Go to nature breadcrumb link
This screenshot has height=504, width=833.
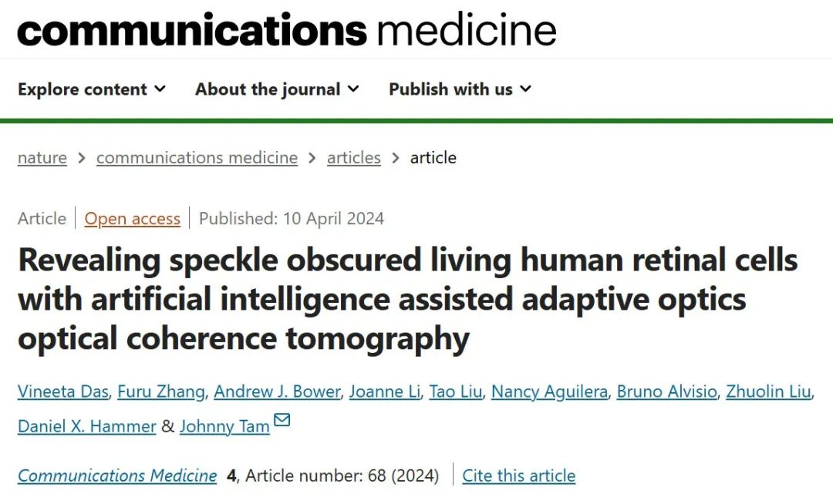point(42,158)
